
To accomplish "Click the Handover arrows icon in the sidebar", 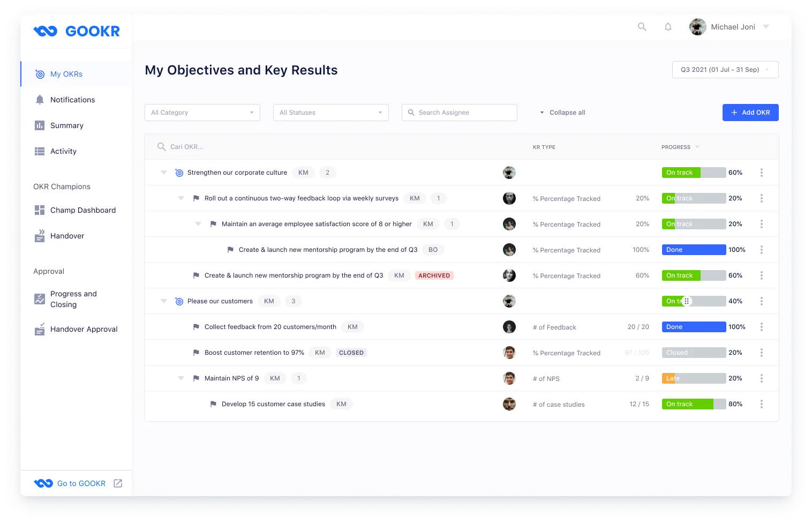I will [40, 236].
